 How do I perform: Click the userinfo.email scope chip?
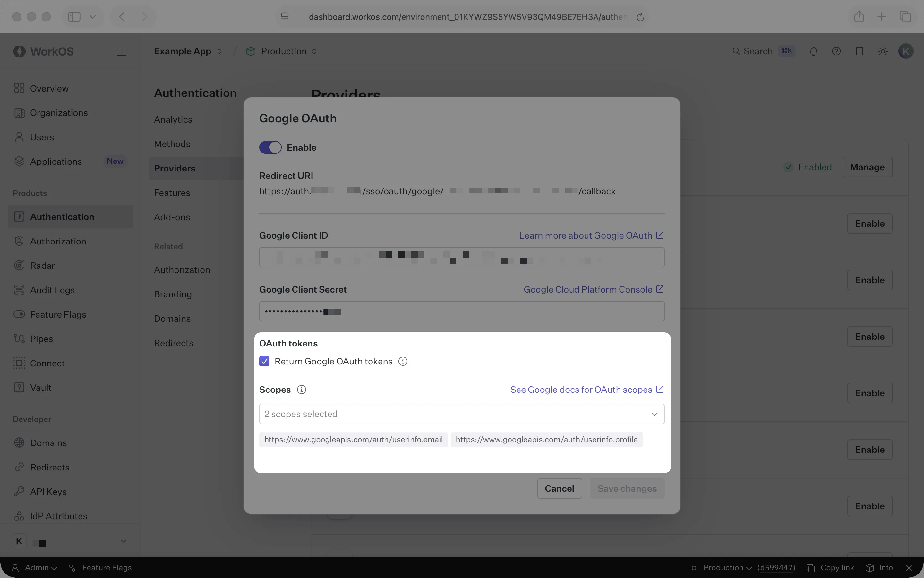354,440
